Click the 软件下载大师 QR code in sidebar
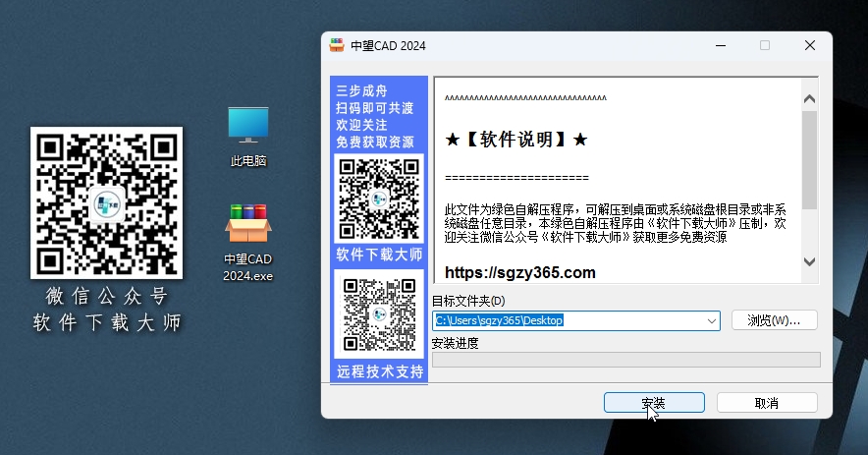Screen dimensions: 868x455 [379, 199]
